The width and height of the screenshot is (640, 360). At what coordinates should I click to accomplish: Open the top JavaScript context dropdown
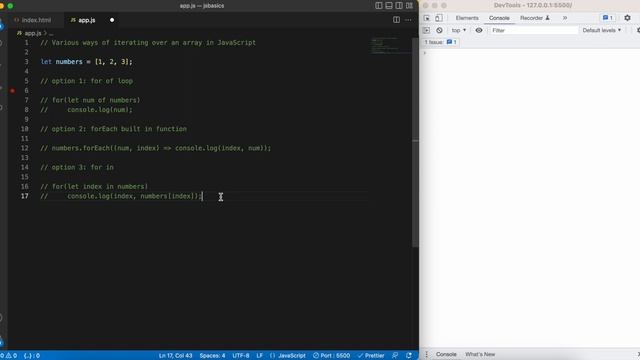459,30
